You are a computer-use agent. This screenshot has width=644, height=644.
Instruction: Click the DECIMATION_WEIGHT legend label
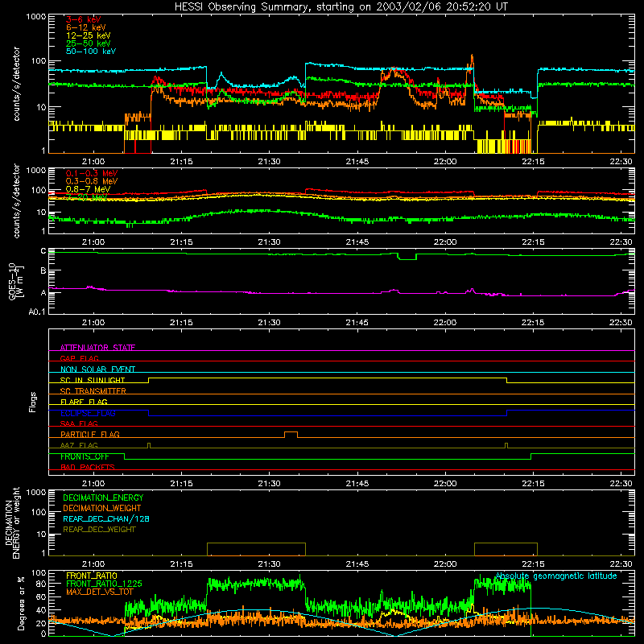click(102, 508)
